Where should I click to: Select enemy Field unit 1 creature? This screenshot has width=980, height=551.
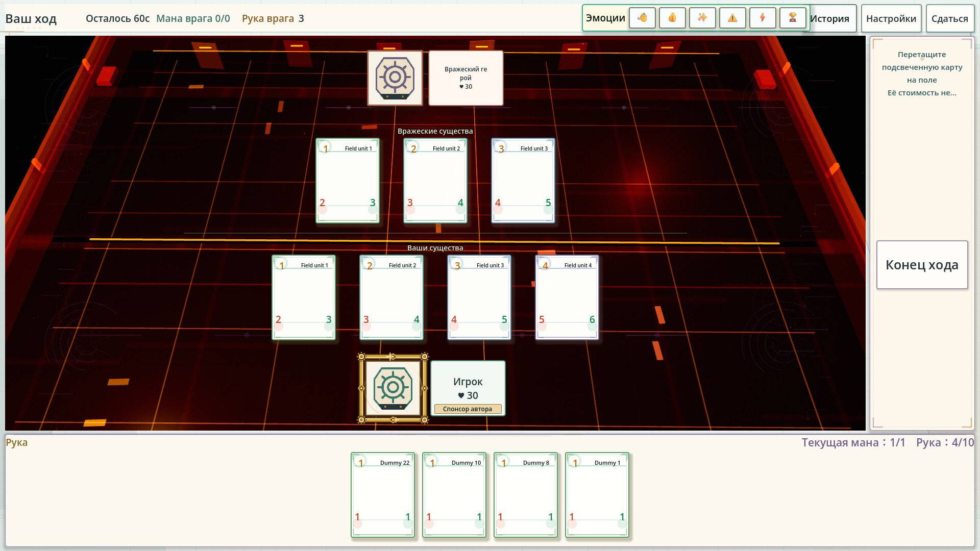point(348,181)
